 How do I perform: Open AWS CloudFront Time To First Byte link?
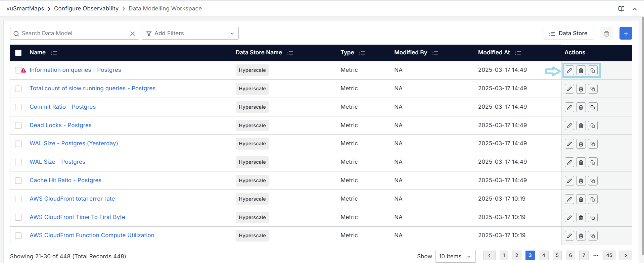(77, 217)
